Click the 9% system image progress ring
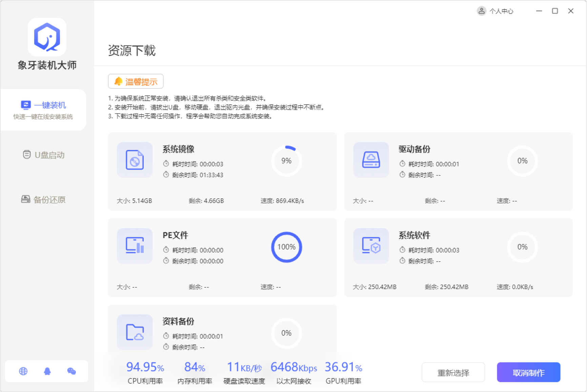 click(286, 161)
